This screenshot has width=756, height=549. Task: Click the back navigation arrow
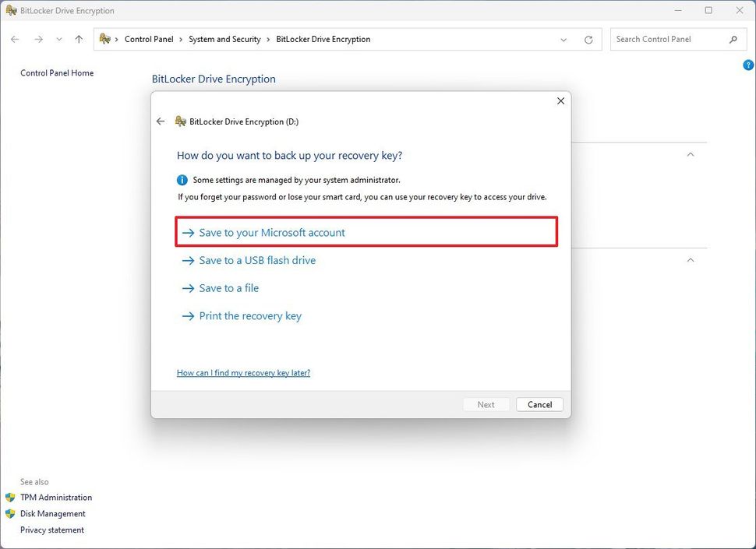(14, 39)
